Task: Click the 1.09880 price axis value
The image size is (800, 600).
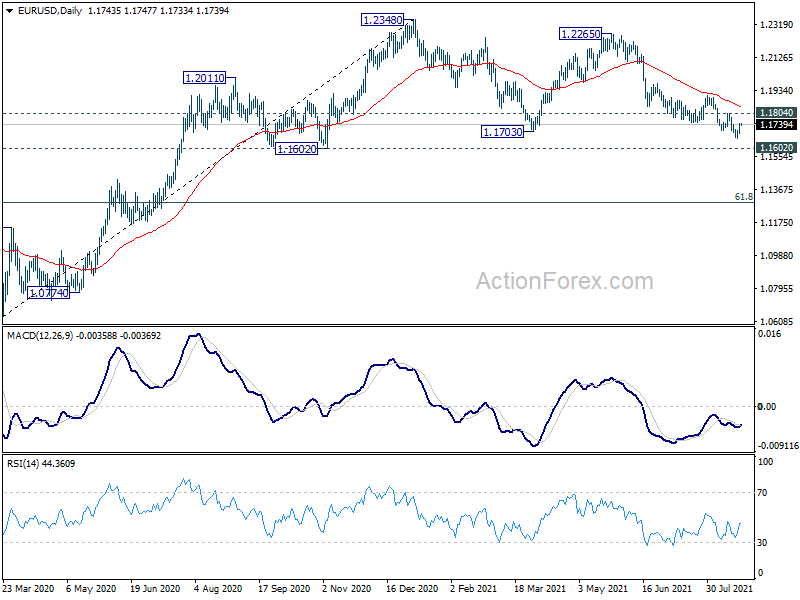Action: [777, 256]
